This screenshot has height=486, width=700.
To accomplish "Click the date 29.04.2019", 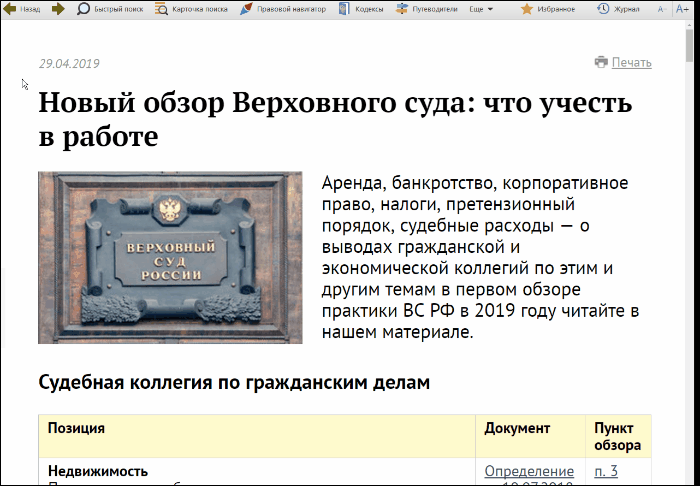I will [69, 63].
